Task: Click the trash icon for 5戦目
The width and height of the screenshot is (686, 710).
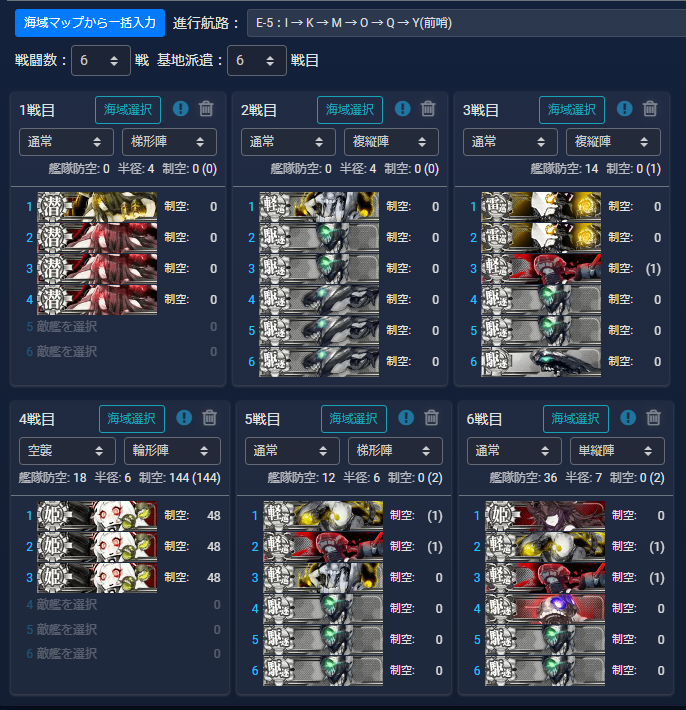Action: tap(432, 417)
